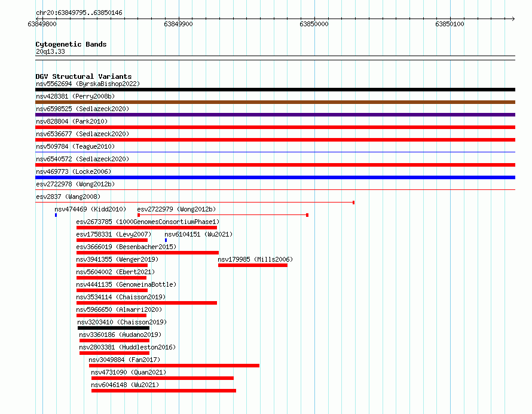Click the nsv509784 (Teague2010) label
Image resolution: width=532 pixels, height=414 pixels.
tap(75, 146)
